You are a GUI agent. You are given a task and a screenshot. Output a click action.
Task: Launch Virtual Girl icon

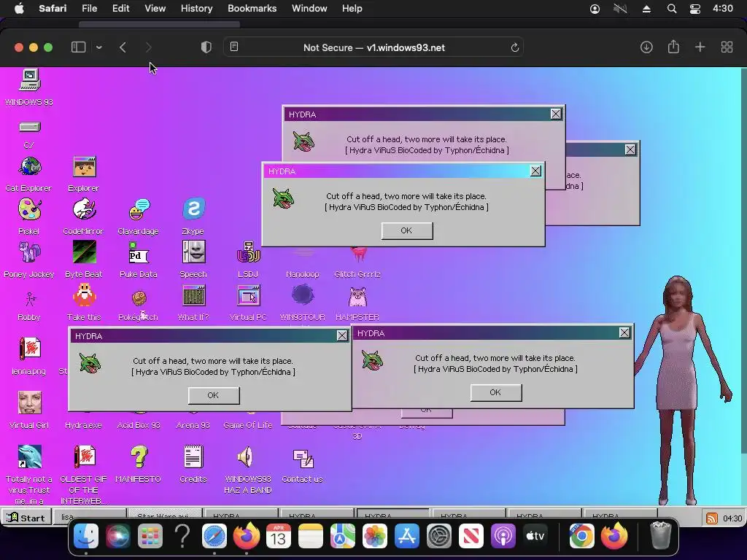tap(29, 402)
